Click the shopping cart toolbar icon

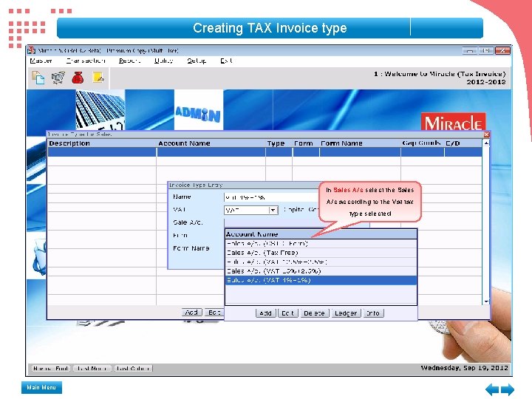click(58, 78)
